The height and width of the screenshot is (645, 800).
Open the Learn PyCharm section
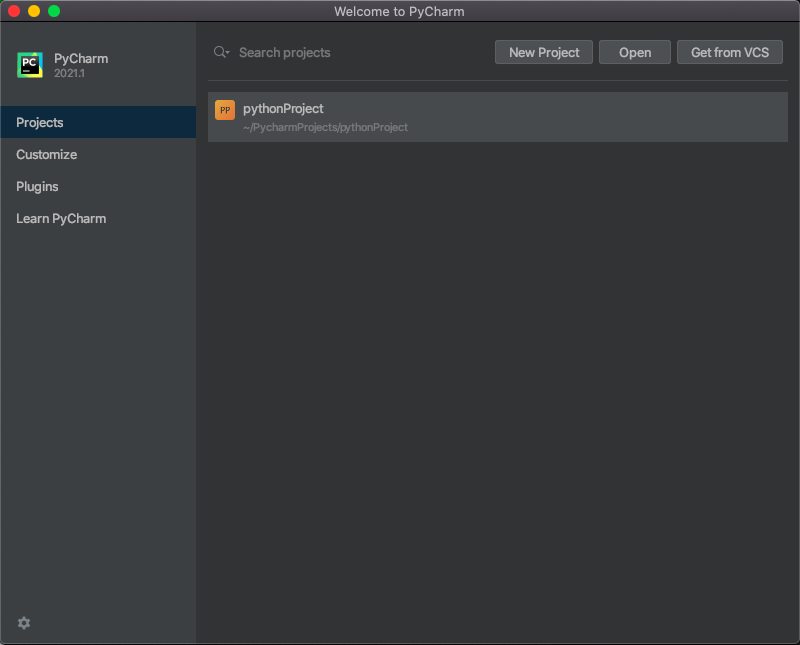point(61,218)
